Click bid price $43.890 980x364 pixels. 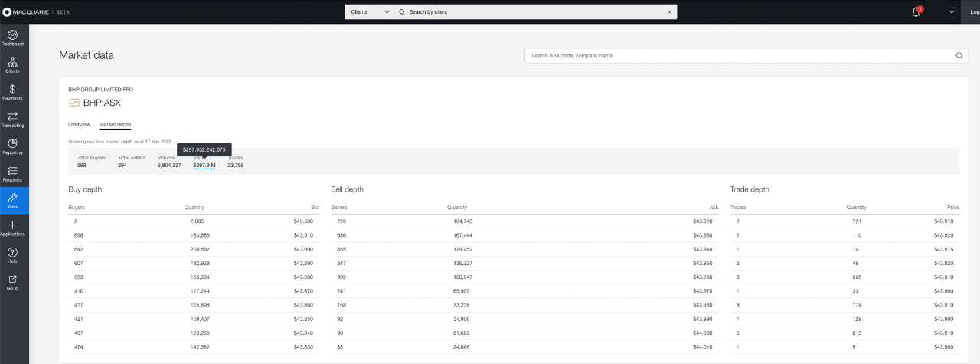pyautogui.click(x=303, y=261)
